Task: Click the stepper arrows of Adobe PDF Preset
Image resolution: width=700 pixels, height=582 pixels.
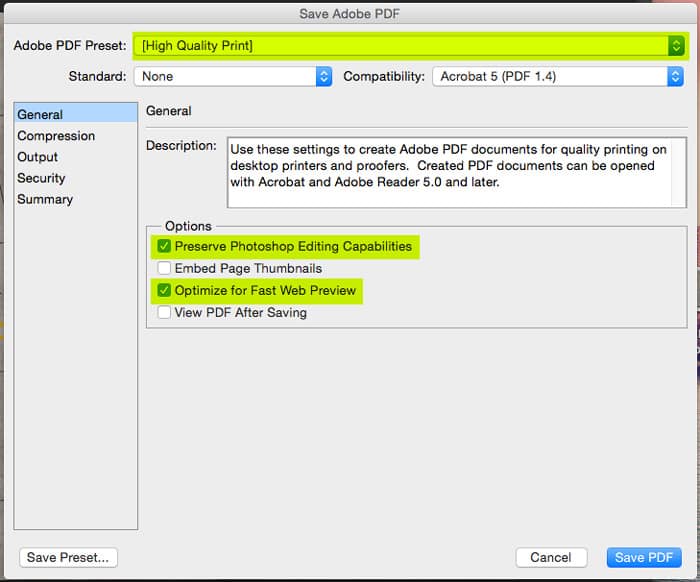Action: pos(676,46)
